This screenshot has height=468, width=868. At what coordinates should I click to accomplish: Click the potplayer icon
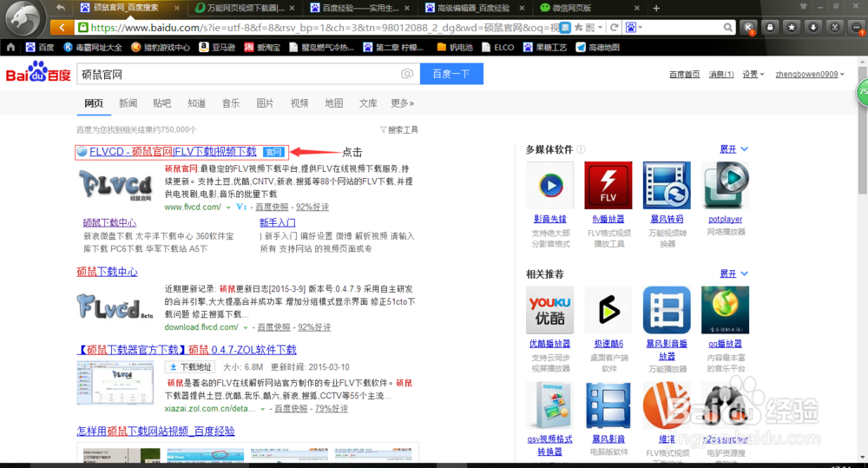(725, 185)
